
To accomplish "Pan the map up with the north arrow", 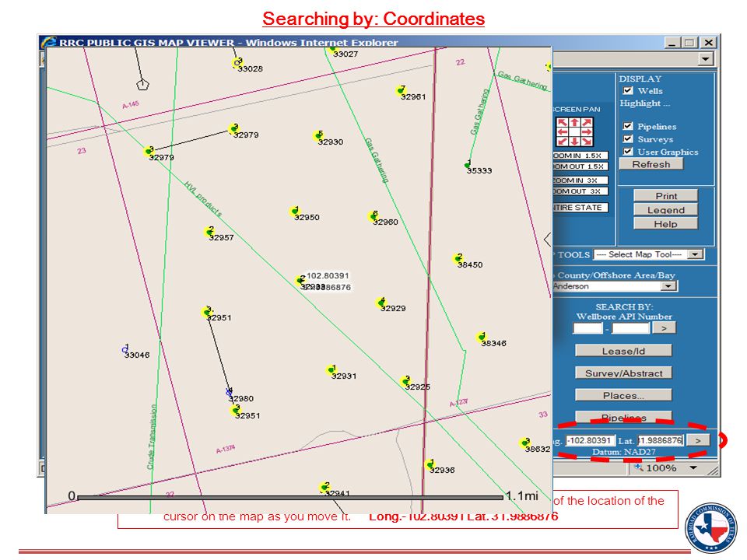I will tap(574, 123).
